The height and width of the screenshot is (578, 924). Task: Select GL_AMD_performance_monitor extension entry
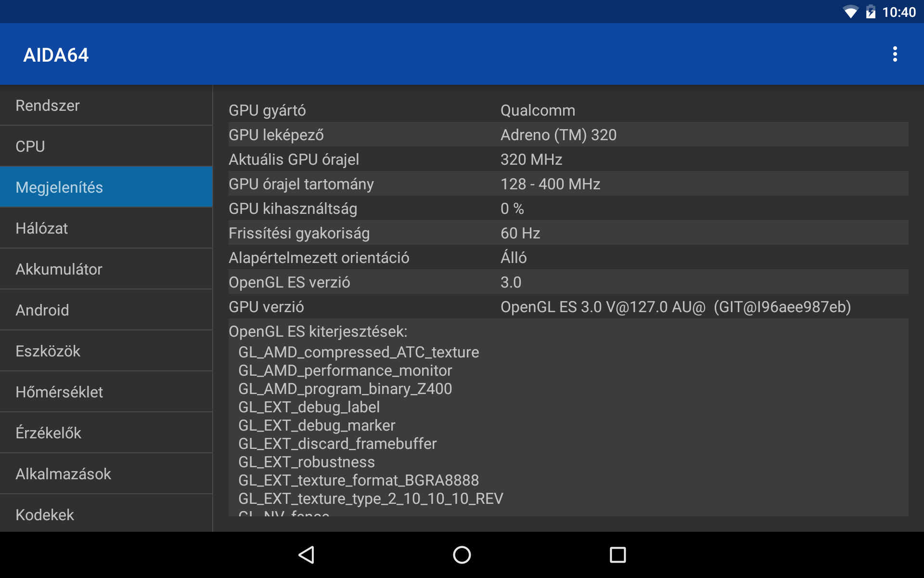coord(345,370)
